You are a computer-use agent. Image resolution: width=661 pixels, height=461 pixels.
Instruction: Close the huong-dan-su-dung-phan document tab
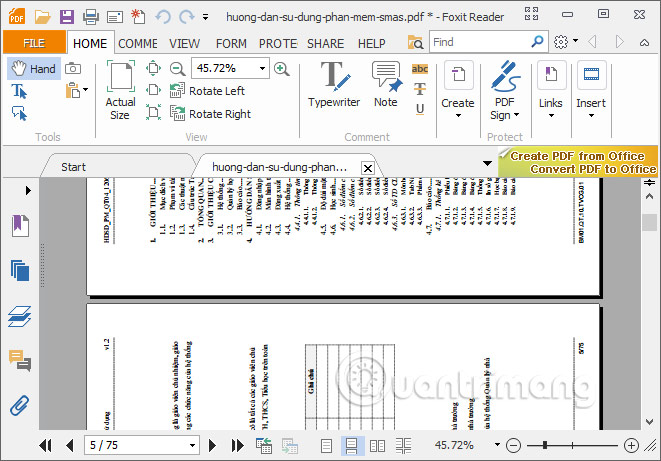(x=368, y=168)
